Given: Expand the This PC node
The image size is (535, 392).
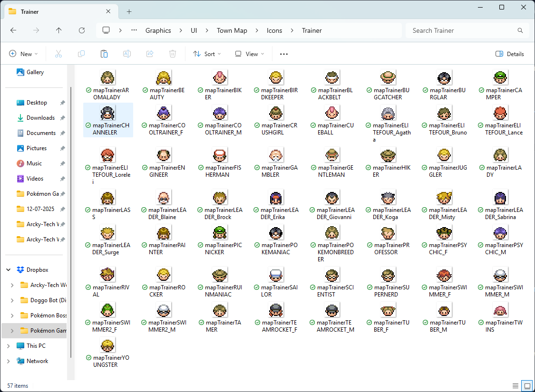Looking at the screenshot, I should click(x=9, y=345).
